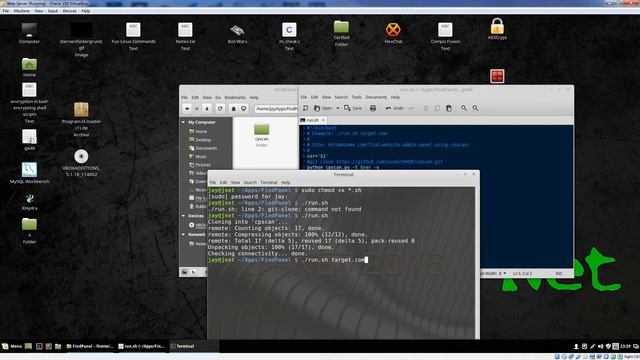The image size is (640, 360).
Task: Open the Box Wars desktop icon
Action: (237, 33)
